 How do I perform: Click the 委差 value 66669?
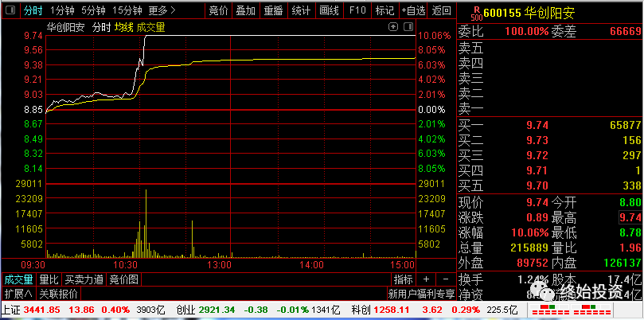626,31
